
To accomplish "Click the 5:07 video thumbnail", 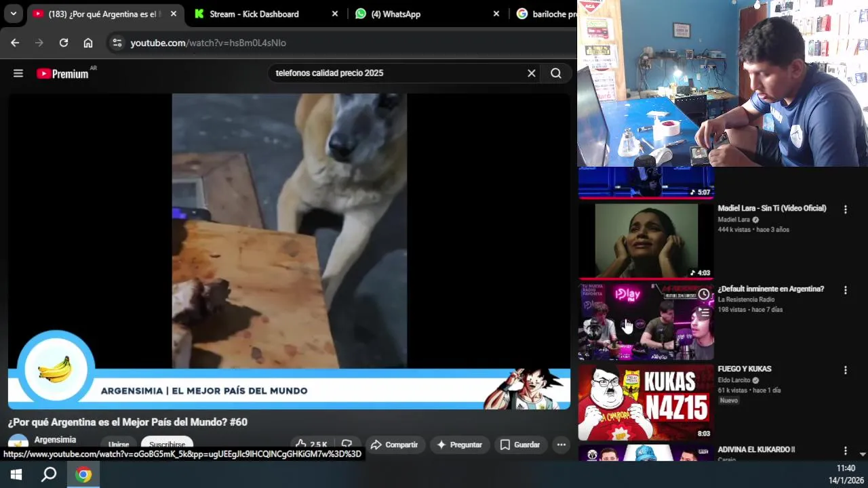I will coord(646,182).
